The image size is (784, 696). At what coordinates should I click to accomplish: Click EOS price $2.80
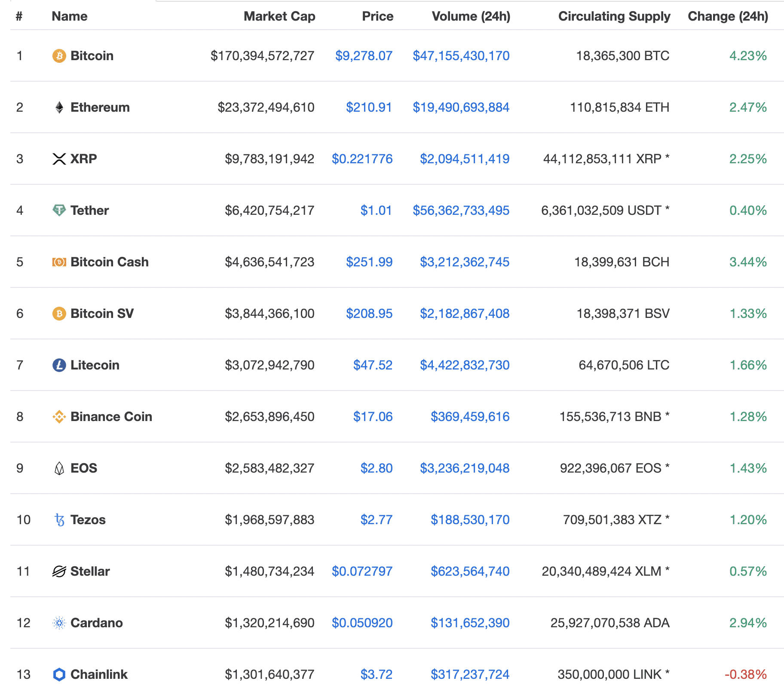pyautogui.click(x=377, y=468)
